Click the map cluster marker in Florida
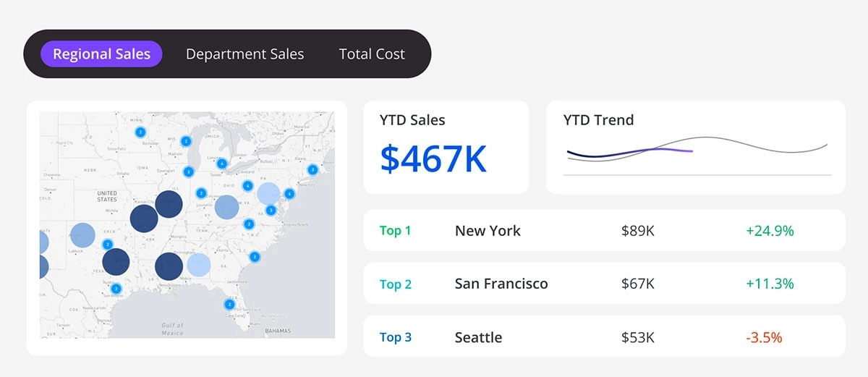The image size is (868, 377). (229, 305)
